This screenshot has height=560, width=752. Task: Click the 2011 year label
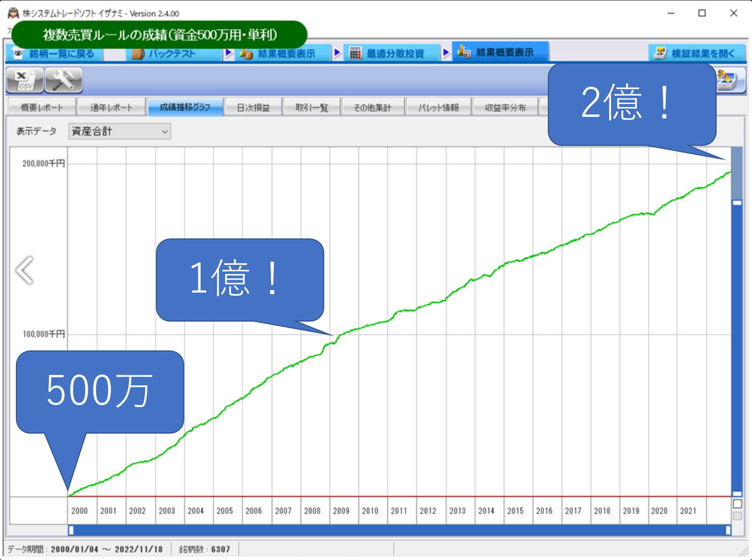(399, 511)
